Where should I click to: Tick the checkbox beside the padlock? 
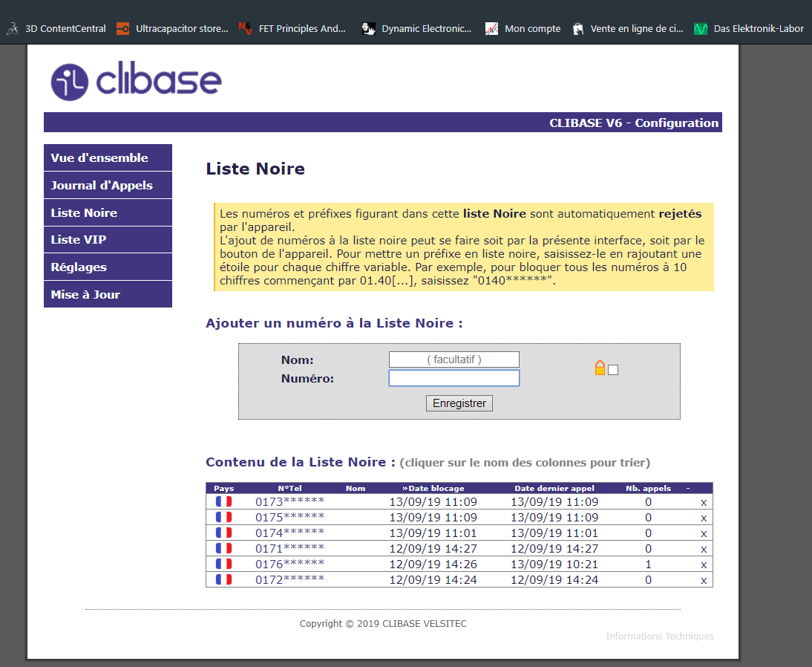pos(613,370)
